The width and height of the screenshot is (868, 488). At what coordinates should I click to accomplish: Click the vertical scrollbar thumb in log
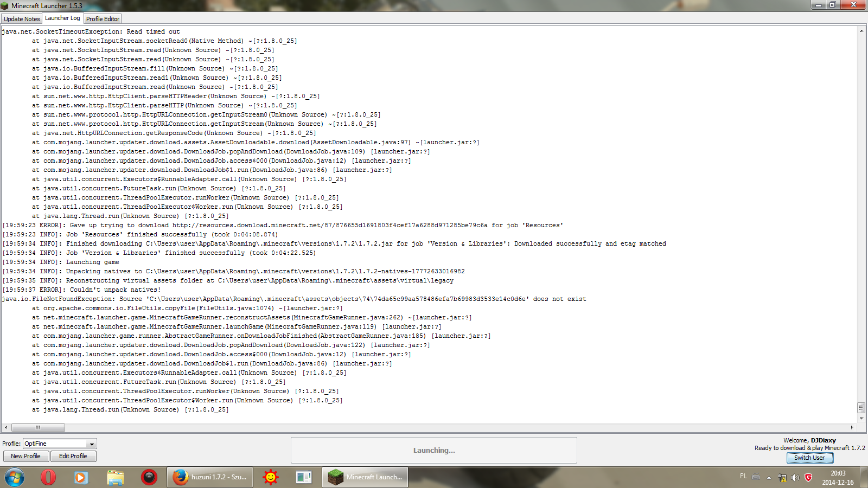pos(861,407)
